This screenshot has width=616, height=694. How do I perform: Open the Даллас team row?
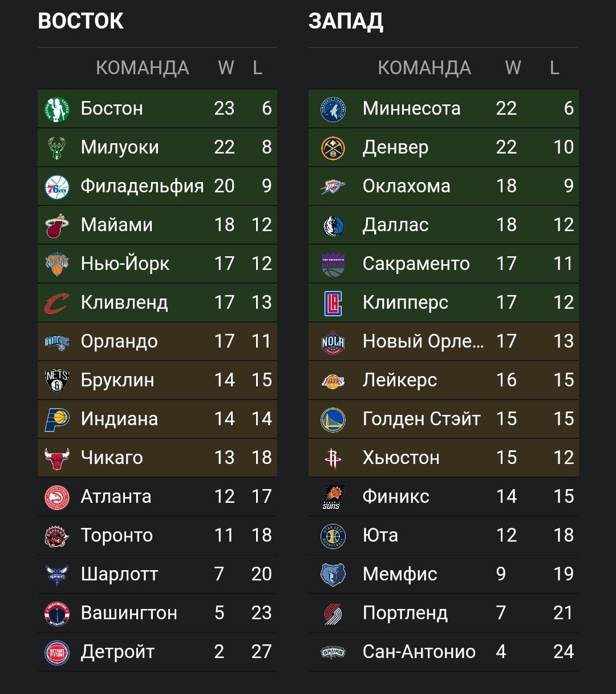click(x=443, y=225)
